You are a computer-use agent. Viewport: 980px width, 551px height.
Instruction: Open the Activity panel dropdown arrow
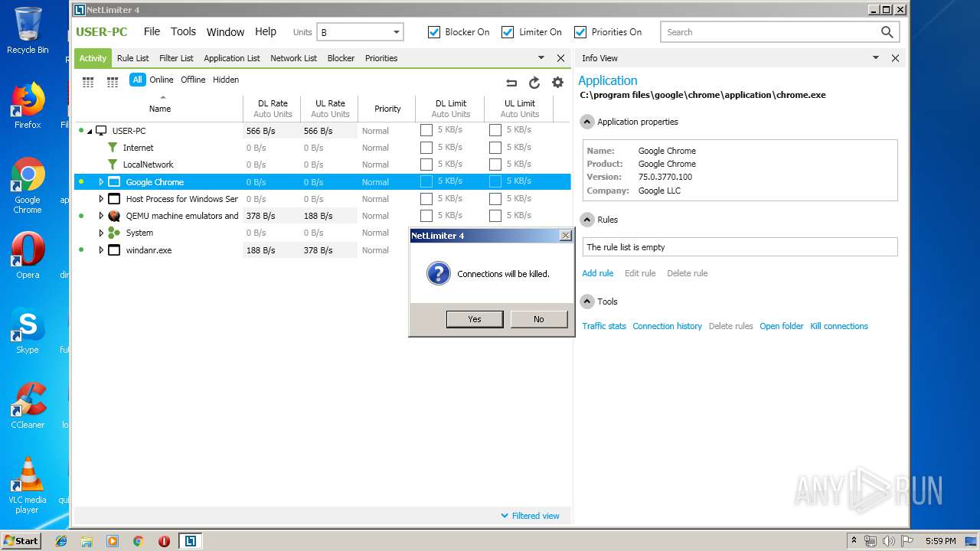[x=541, y=58]
